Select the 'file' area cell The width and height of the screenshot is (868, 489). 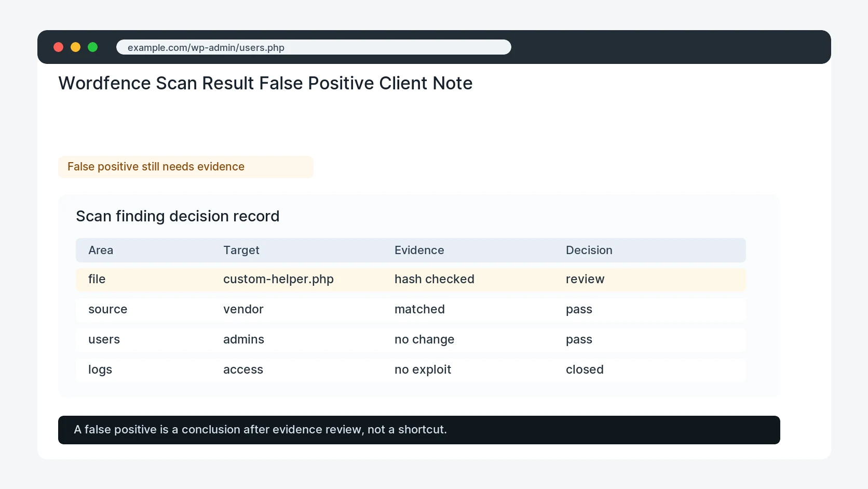tap(97, 279)
